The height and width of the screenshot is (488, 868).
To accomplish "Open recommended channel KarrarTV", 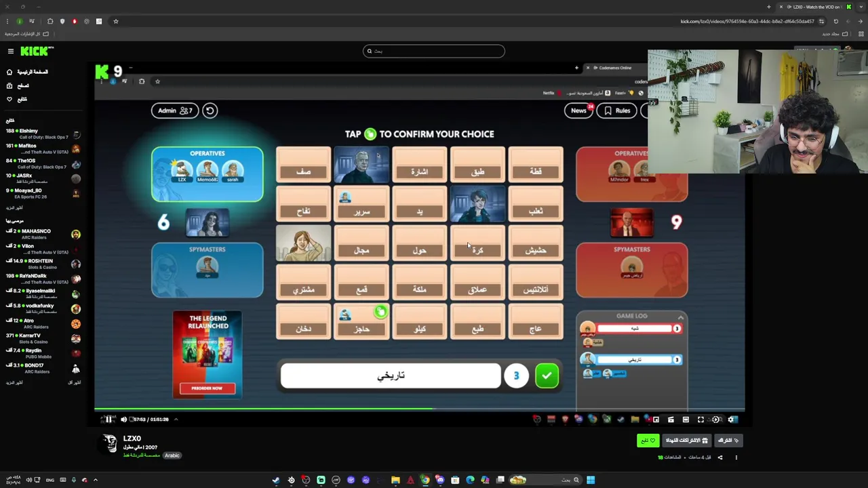I will [42, 338].
